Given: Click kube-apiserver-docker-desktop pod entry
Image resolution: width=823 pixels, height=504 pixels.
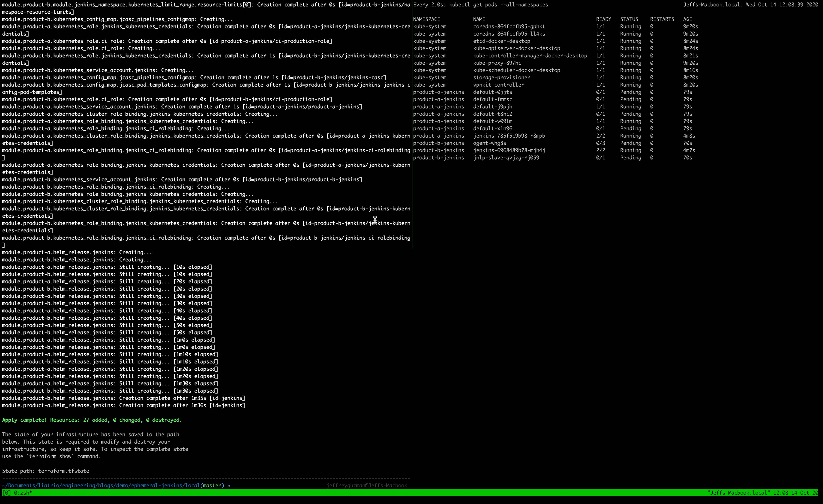Looking at the screenshot, I should tap(516, 48).
